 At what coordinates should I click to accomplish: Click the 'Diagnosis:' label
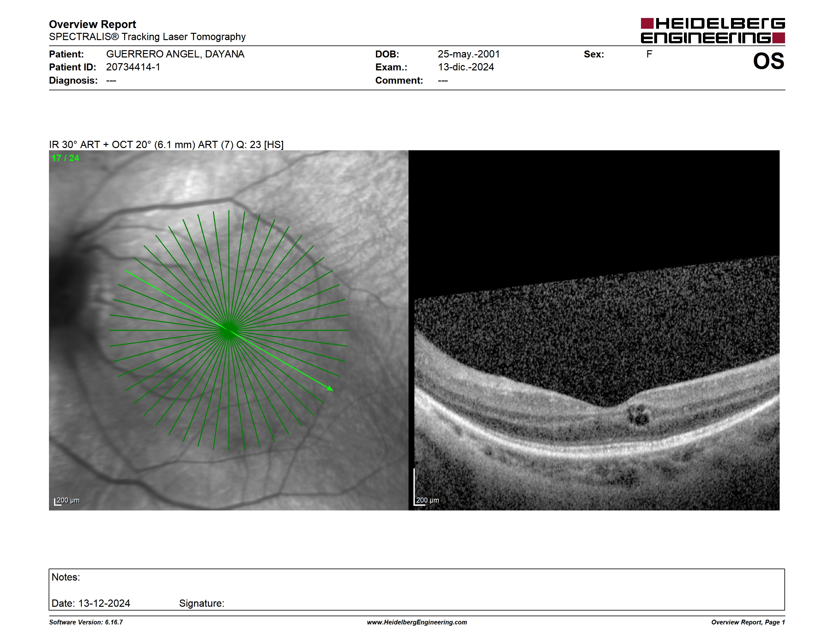[x=73, y=80]
